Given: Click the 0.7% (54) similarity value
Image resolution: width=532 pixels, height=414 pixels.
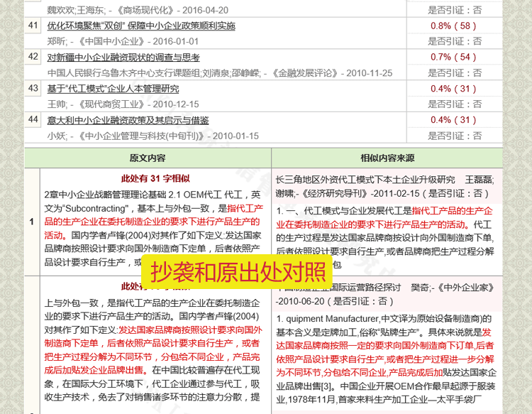Looking at the screenshot, I should tap(453, 58).
